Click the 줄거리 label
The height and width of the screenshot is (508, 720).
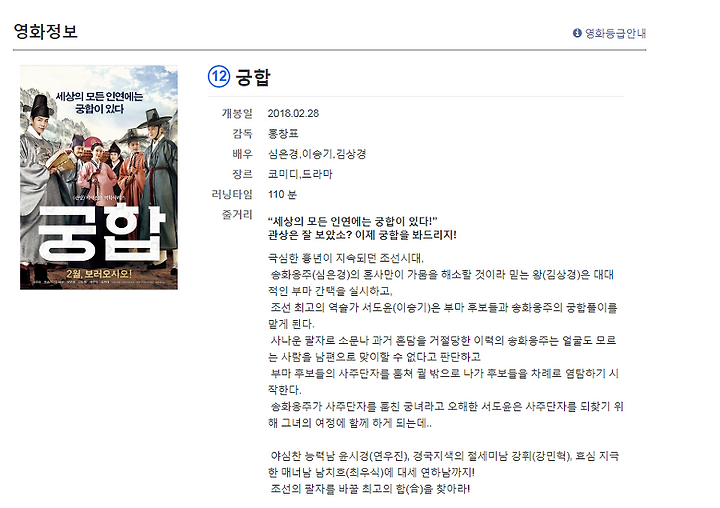point(237,214)
